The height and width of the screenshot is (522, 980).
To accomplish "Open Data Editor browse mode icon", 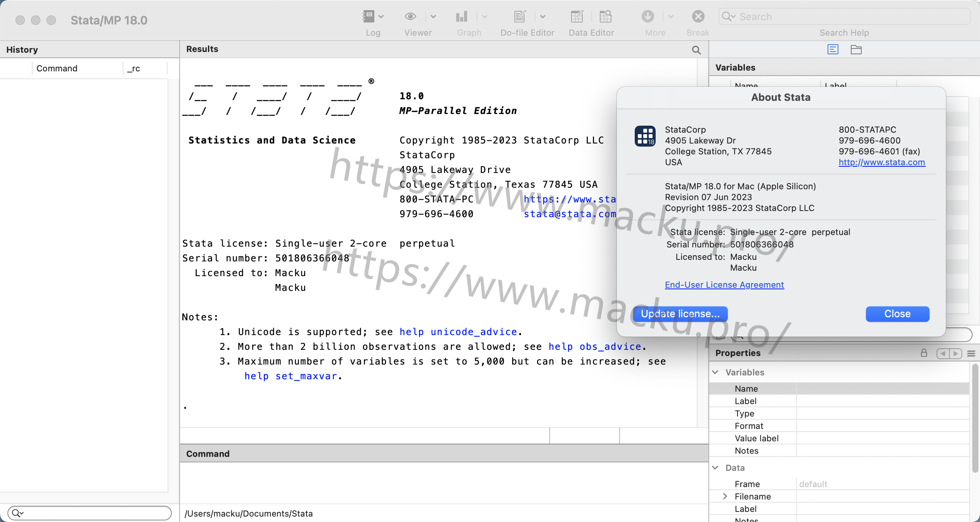I will click(606, 16).
